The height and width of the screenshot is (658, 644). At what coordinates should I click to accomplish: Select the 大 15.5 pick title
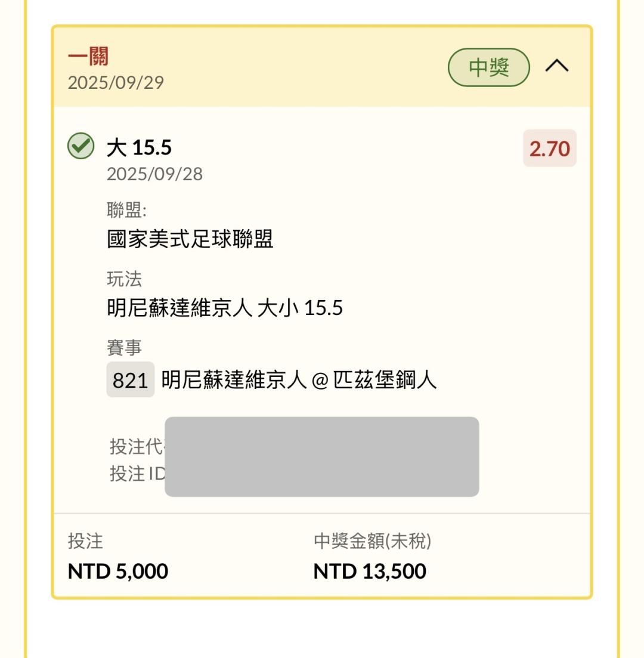click(x=139, y=147)
